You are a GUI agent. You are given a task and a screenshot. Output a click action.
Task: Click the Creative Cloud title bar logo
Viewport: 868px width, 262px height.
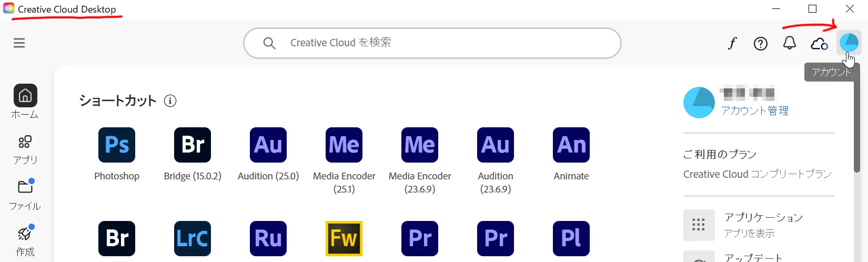click(8, 8)
